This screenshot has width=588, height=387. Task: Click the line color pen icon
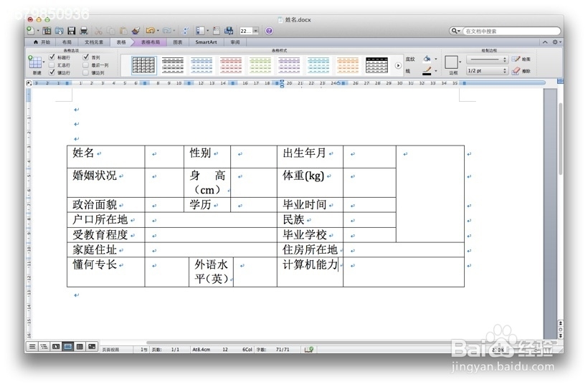coord(427,70)
